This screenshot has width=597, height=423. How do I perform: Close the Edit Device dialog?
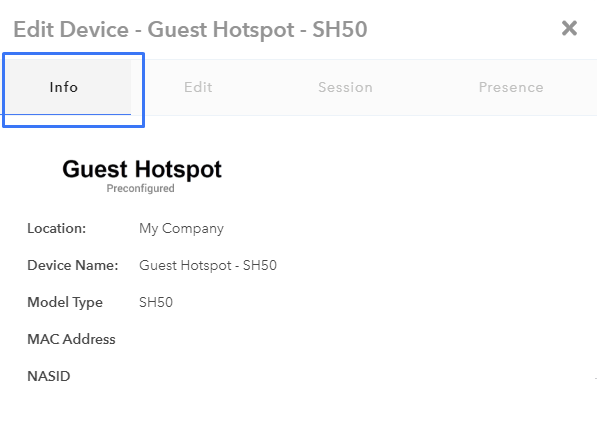569,29
